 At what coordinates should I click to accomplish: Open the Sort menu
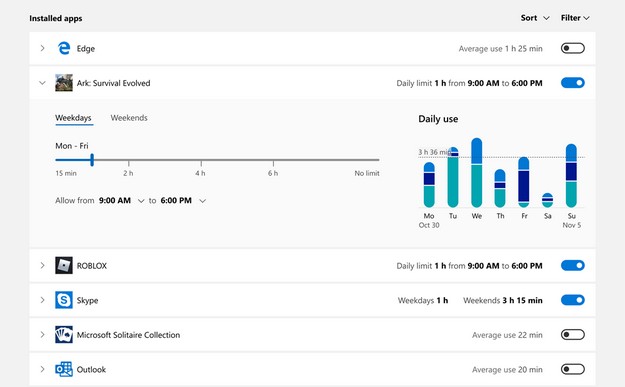click(535, 18)
